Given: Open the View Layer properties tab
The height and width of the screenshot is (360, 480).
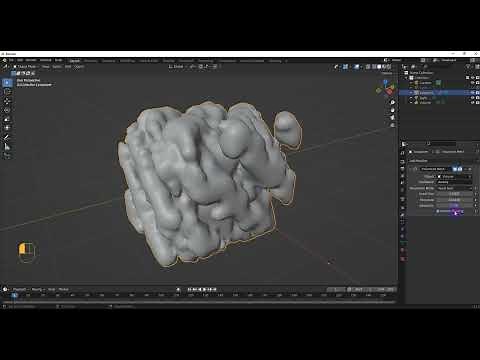Looking at the screenshot, I should (403, 176).
